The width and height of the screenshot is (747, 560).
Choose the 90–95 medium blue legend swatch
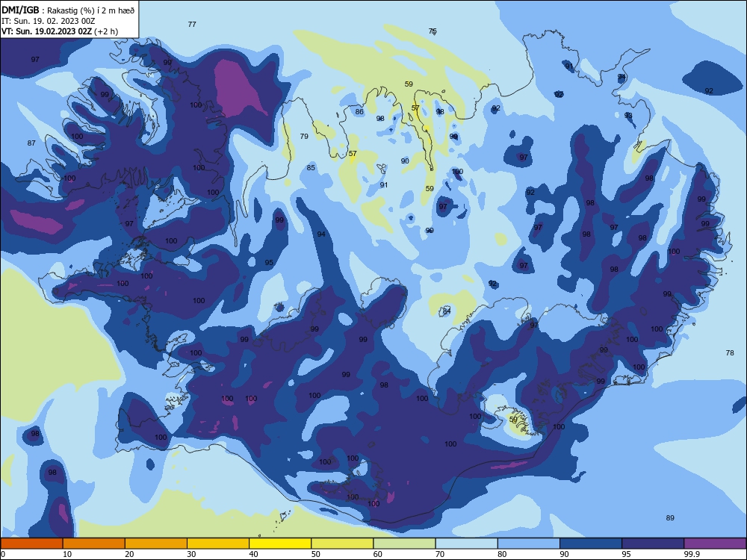tap(591, 544)
